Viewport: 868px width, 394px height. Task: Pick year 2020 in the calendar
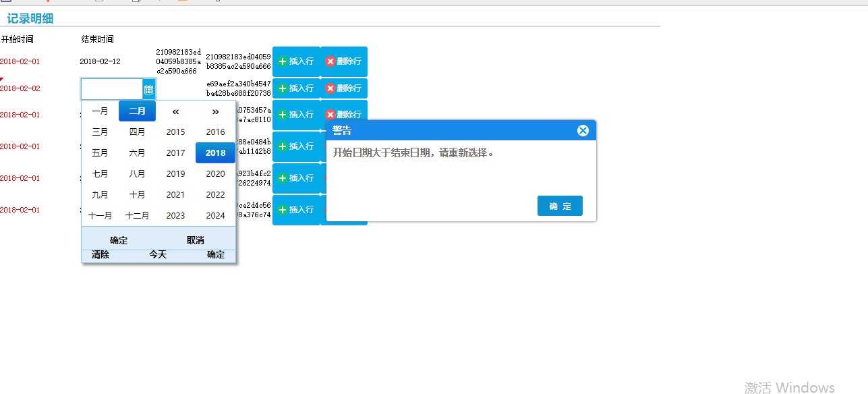click(x=215, y=174)
